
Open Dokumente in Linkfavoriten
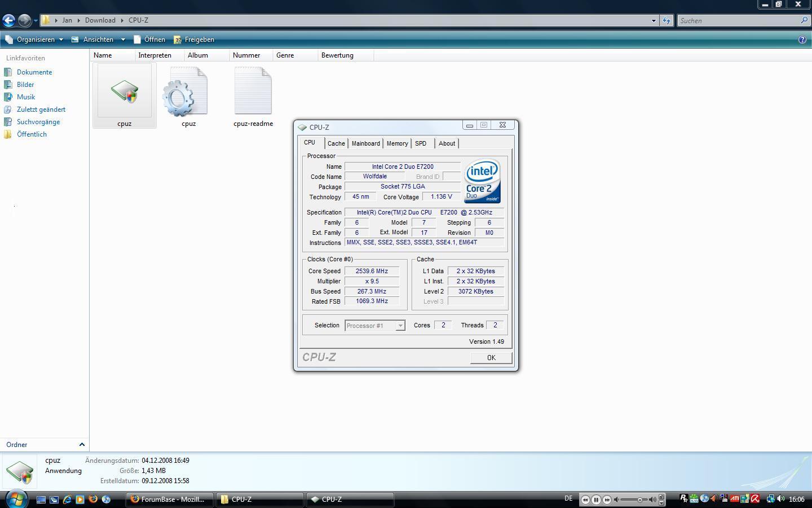pos(34,72)
